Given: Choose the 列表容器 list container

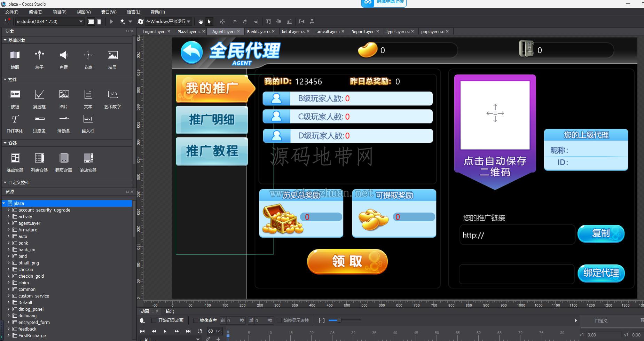Looking at the screenshot, I should click(x=39, y=158).
